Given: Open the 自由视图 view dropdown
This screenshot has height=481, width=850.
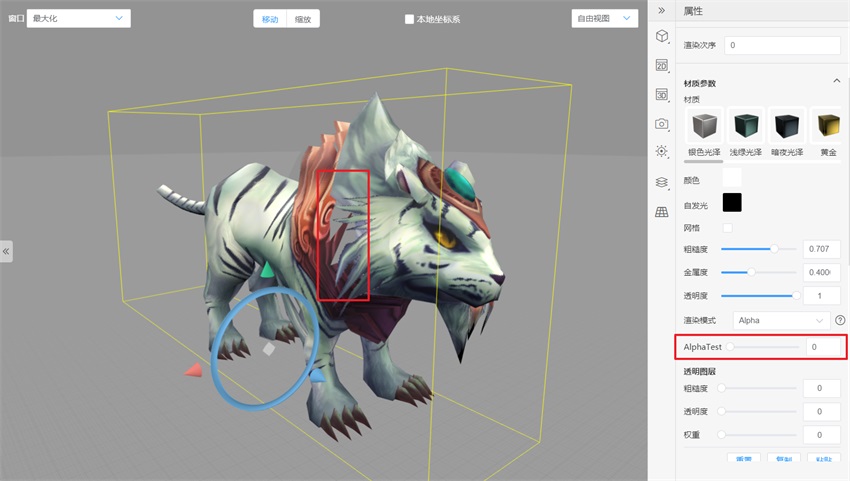Looking at the screenshot, I should (604, 18).
